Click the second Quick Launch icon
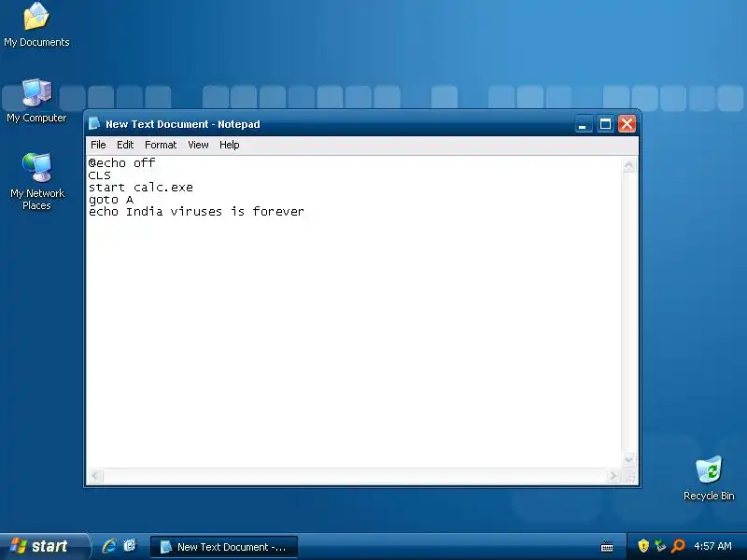747x560 pixels. [130, 546]
